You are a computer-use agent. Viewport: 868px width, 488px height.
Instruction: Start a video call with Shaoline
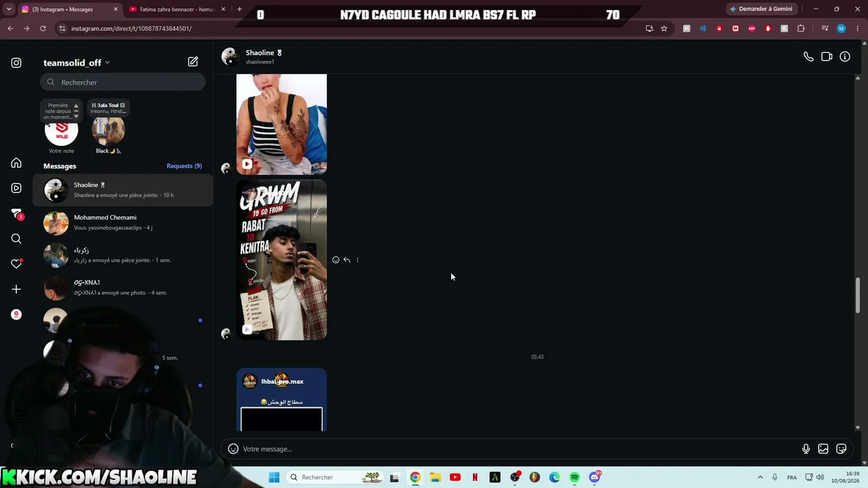coord(827,57)
